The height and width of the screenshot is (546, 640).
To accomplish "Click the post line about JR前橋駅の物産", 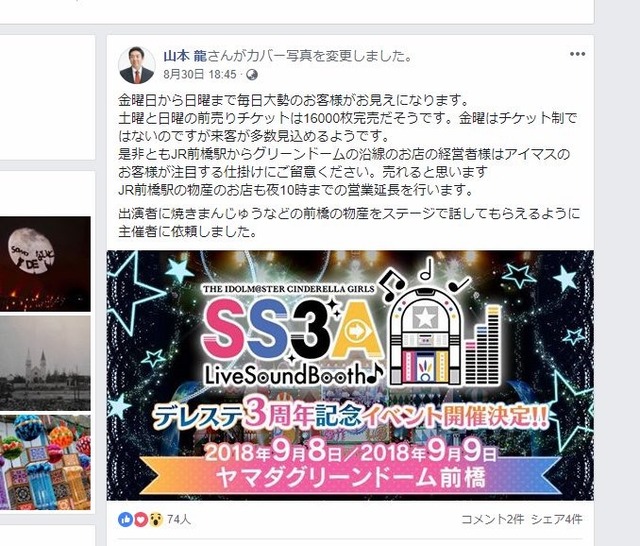I will 296,190.
